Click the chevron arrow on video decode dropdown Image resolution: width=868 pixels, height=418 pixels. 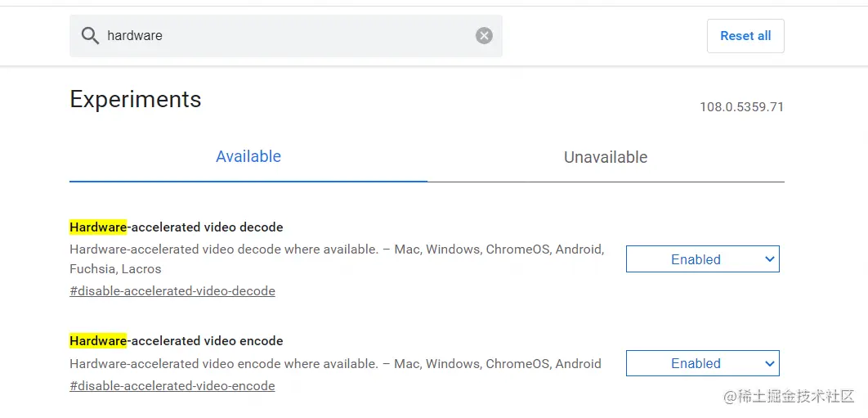click(x=769, y=258)
